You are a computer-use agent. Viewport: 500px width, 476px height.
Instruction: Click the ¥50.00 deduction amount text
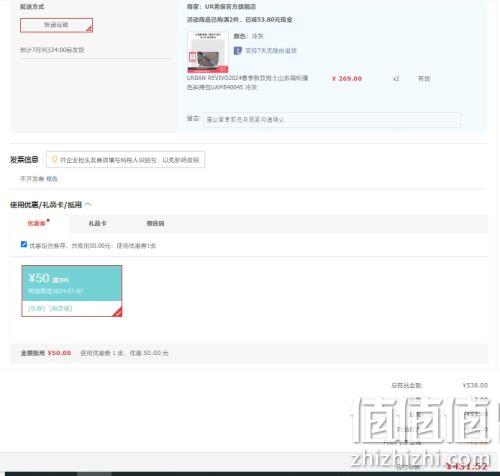[x=59, y=353]
